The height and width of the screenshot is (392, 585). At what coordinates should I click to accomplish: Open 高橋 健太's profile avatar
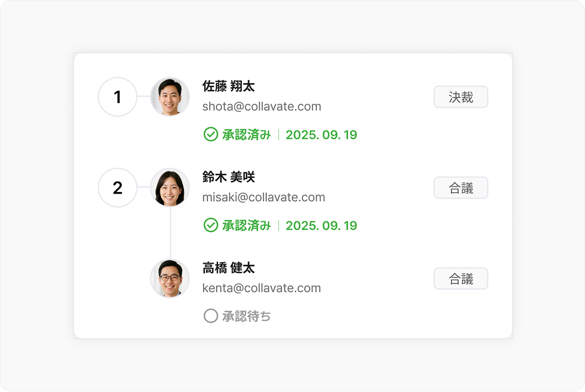pyautogui.click(x=170, y=278)
